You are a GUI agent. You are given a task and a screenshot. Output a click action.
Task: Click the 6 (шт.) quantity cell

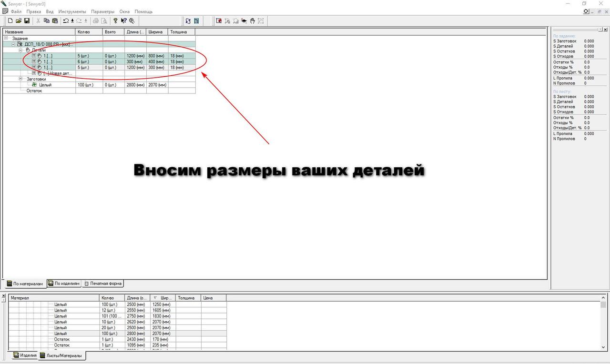89,62
